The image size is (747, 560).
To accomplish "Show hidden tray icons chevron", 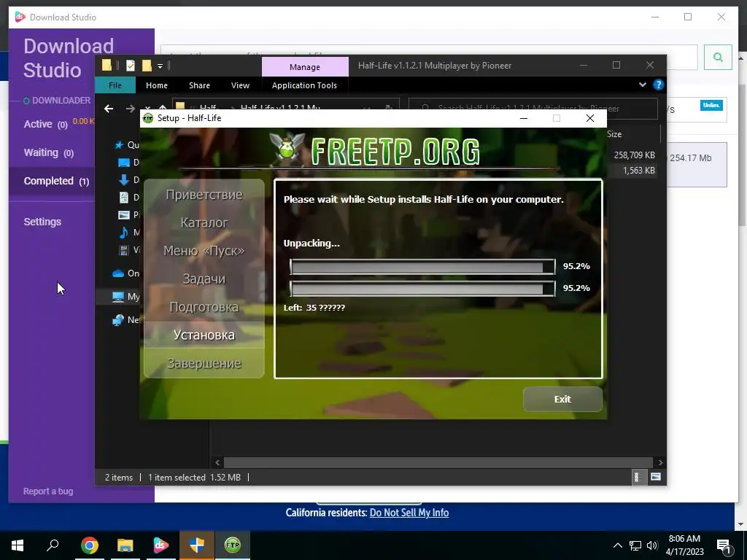I will [x=617, y=545].
